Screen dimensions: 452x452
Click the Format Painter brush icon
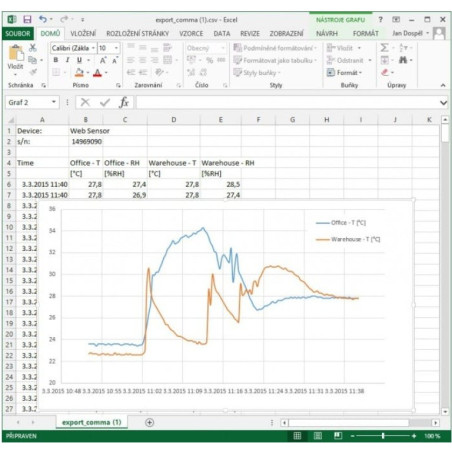[32, 72]
